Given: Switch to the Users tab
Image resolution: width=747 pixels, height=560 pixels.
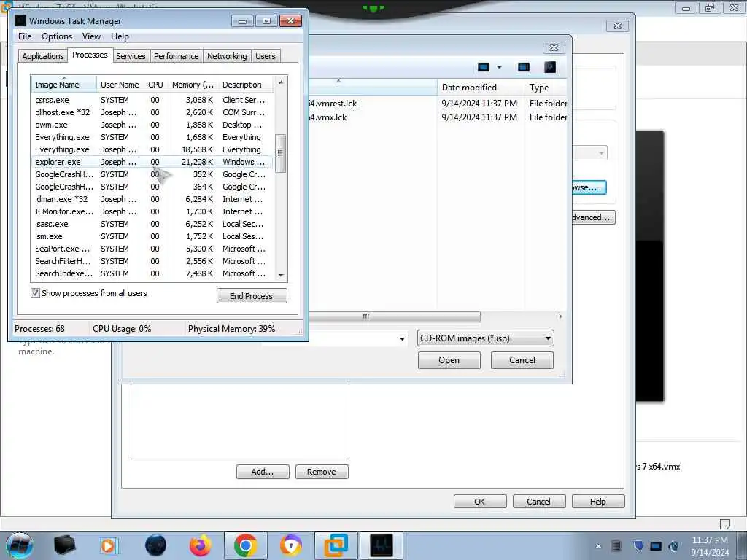Looking at the screenshot, I should (x=266, y=56).
